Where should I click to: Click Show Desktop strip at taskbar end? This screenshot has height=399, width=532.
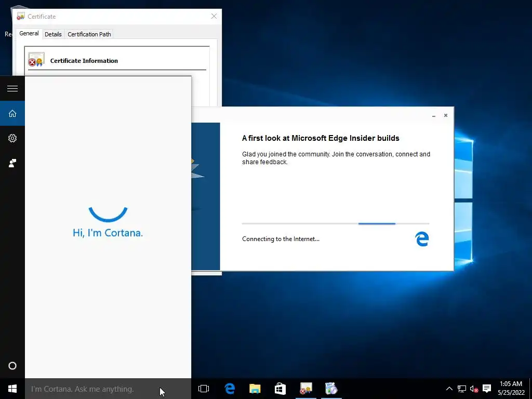point(530,389)
